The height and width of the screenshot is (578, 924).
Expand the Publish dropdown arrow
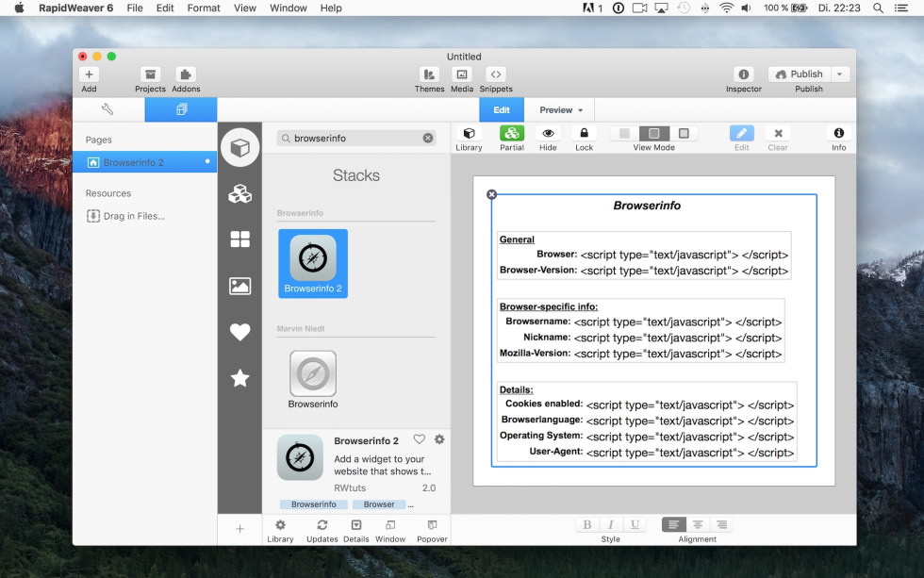(x=840, y=74)
